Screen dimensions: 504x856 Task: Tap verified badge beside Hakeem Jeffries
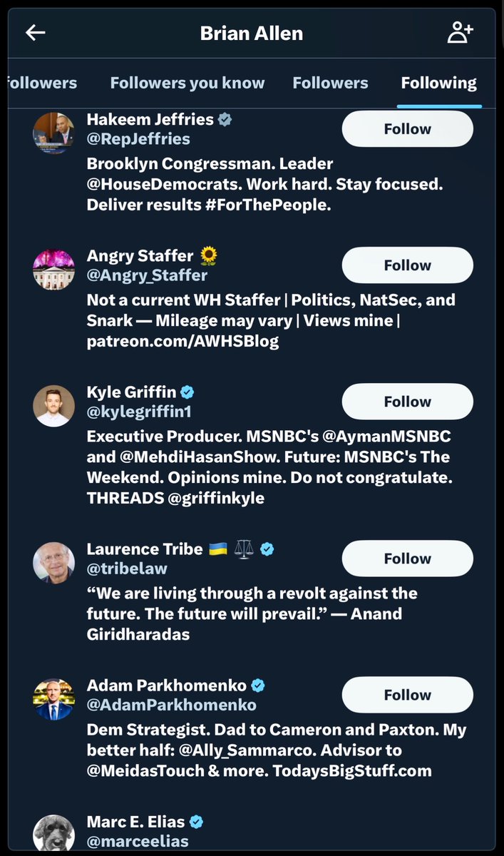[x=225, y=119]
